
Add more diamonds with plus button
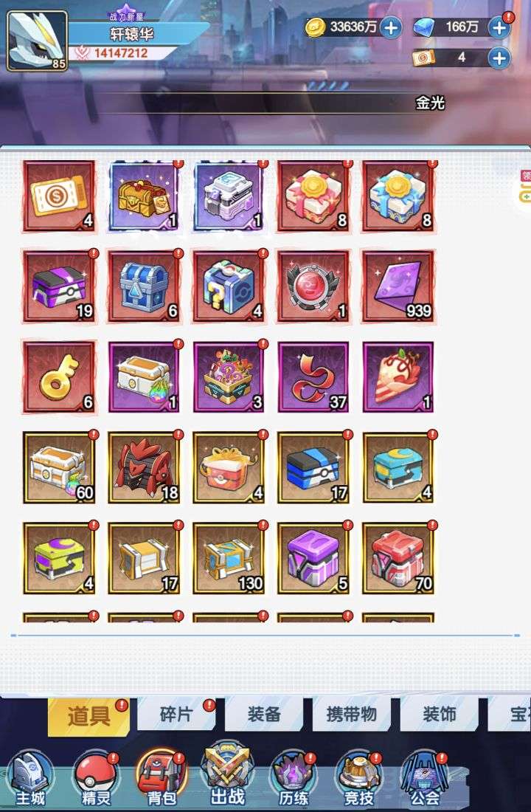point(499,27)
